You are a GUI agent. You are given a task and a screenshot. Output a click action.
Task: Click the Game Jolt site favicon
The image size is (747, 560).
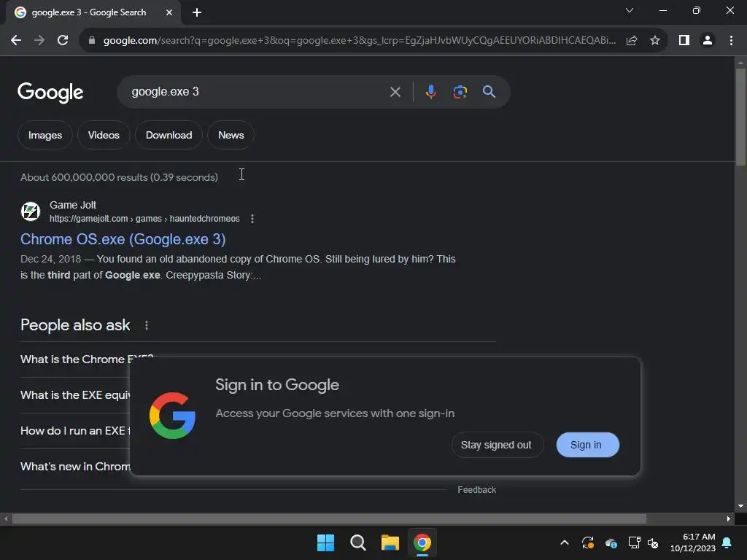tap(31, 211)
